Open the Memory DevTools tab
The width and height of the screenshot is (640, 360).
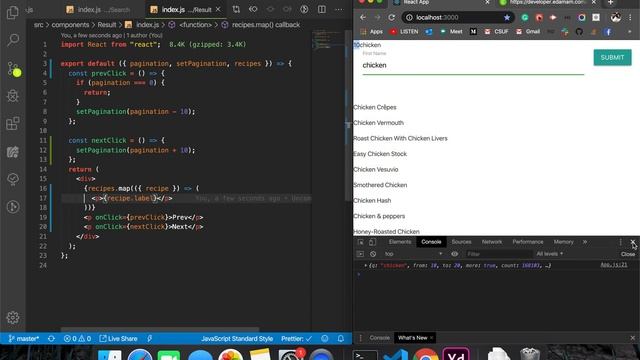[563, 242]
